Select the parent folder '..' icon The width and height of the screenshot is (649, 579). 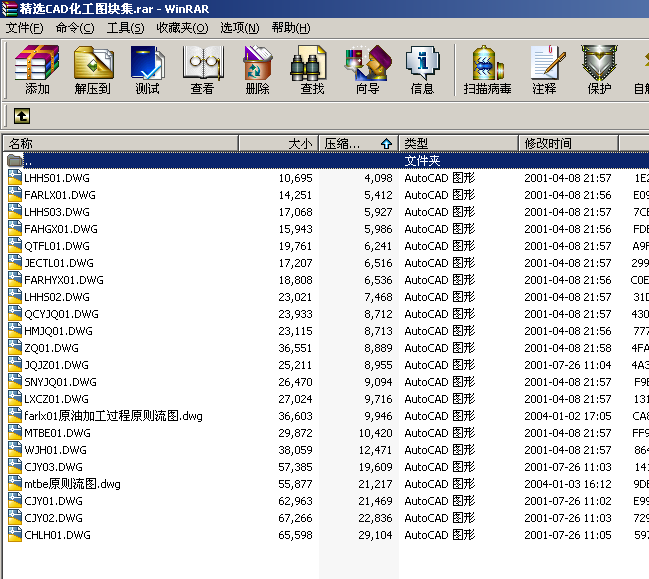coord(15,160)
